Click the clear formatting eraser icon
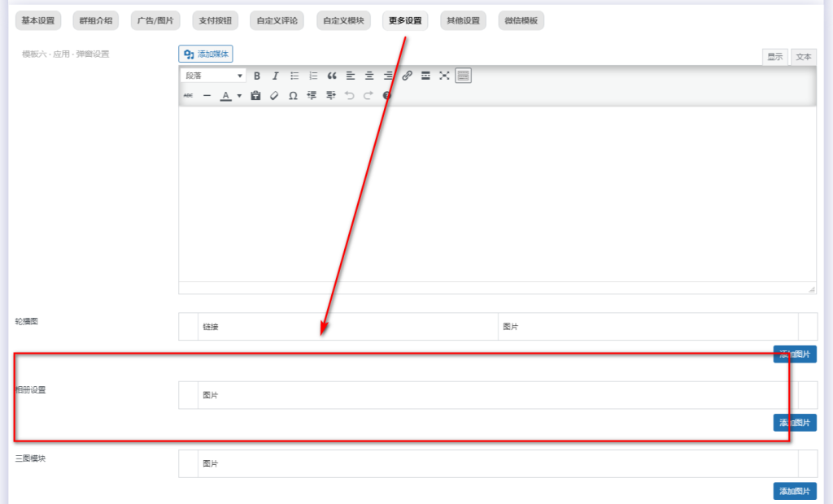This screenshot has width=833, height=504. [274, 96]
